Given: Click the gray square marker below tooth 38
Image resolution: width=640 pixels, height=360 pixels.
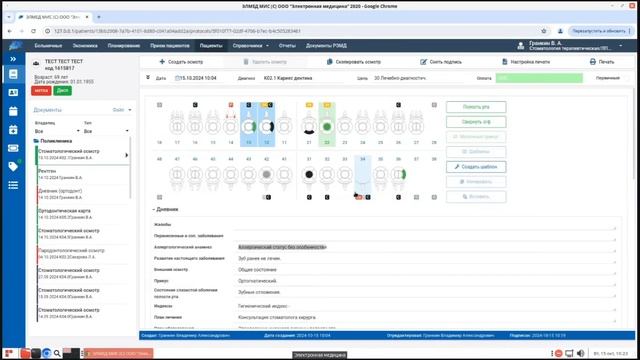Looking at the screenshot, I should [x=434, y=197].
